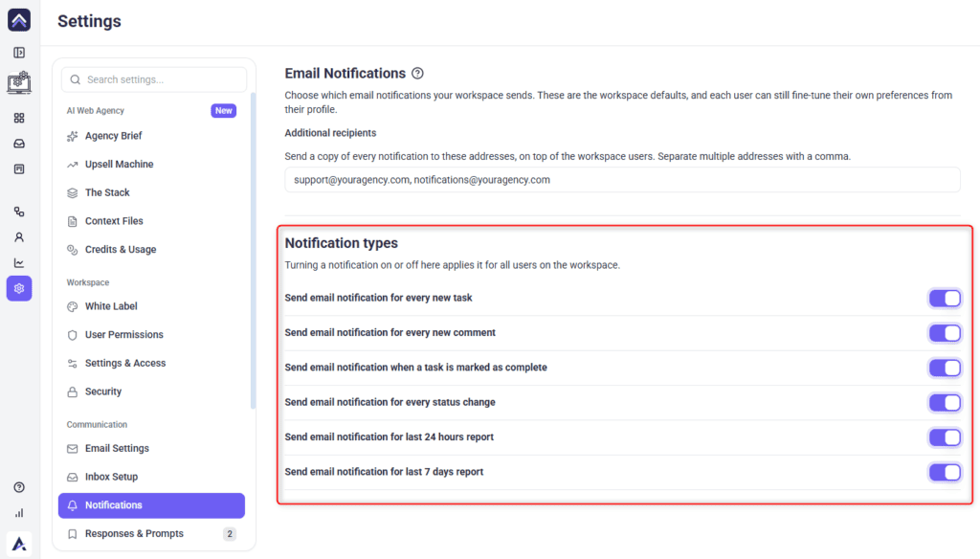Toggle the sidebar panel icon at top left
This screenshot has height=559, width=980.
click(19, 53)
